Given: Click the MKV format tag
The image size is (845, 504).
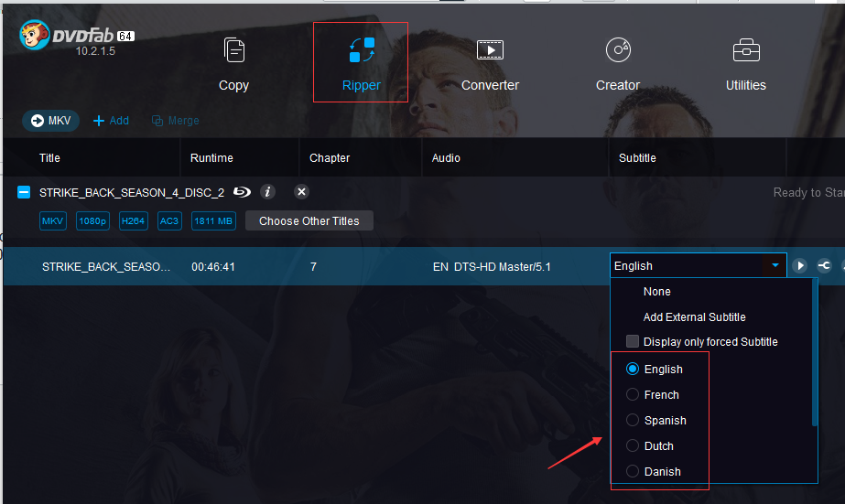Looking at the screenshot, I should pos(53,220).
